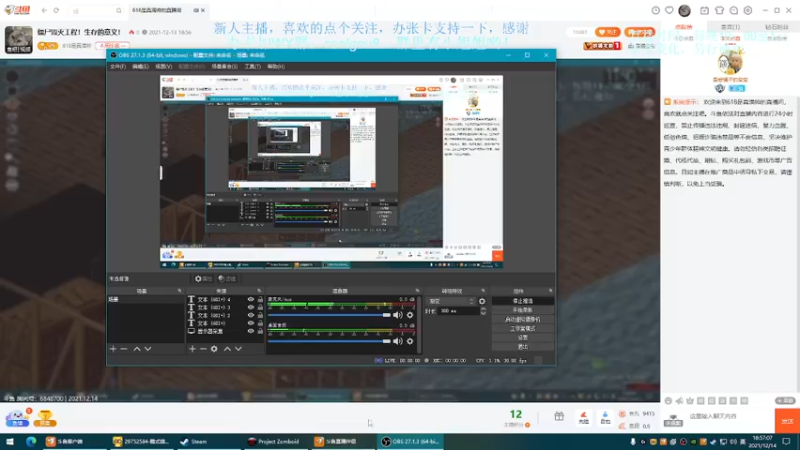Pop out the Scene Transitions dock panel
The image size is (800, 450).
coord(483,291)
